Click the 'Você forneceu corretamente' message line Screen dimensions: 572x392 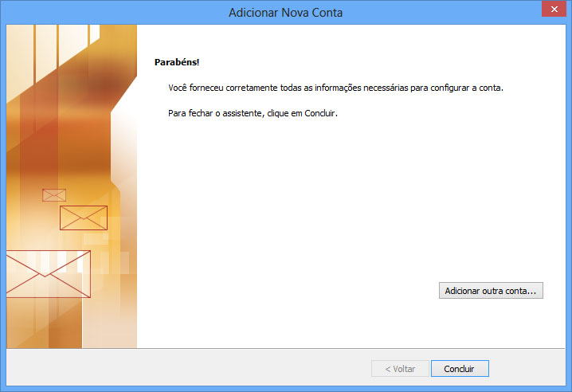pyautogui.click(x=335, y=88)
